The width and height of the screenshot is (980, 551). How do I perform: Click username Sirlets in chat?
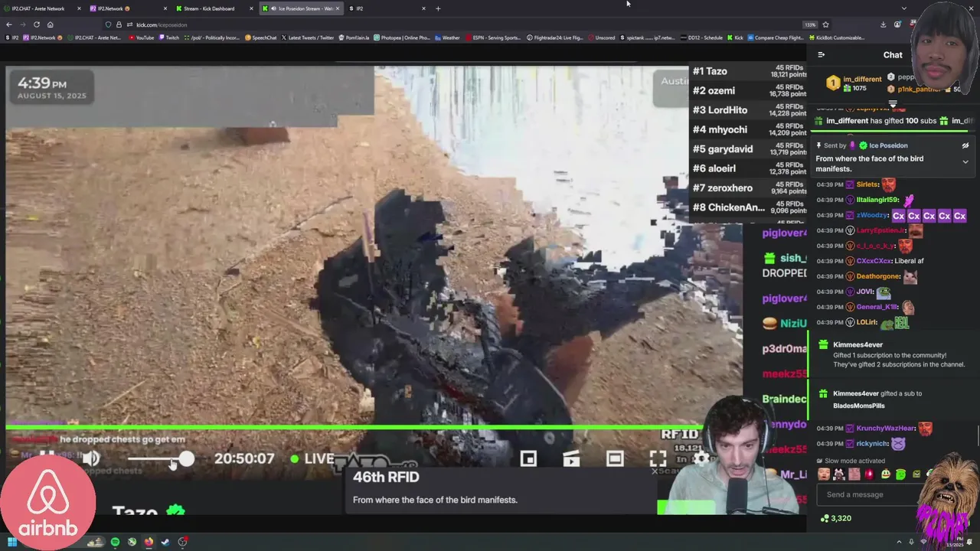coord(867,184)
